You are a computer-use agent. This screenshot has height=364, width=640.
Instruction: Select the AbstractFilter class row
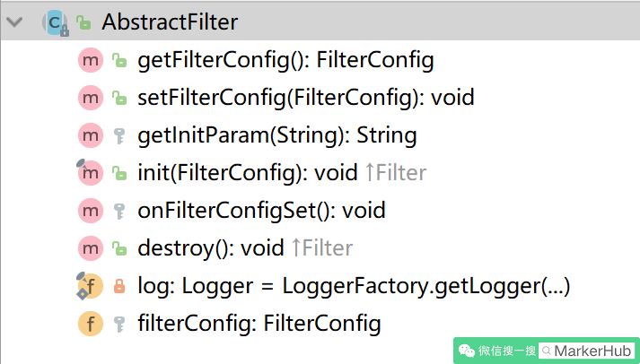pyautogui.click(x=320, y=22)
